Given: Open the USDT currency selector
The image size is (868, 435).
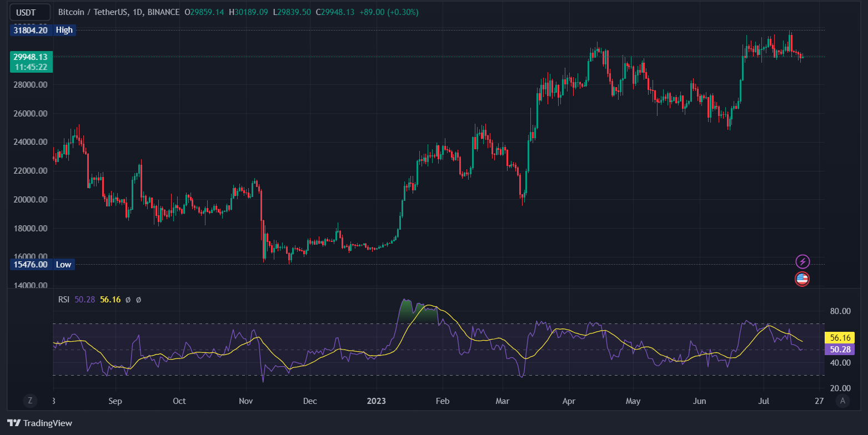Looking at the screenshot, I should point(30,12).
